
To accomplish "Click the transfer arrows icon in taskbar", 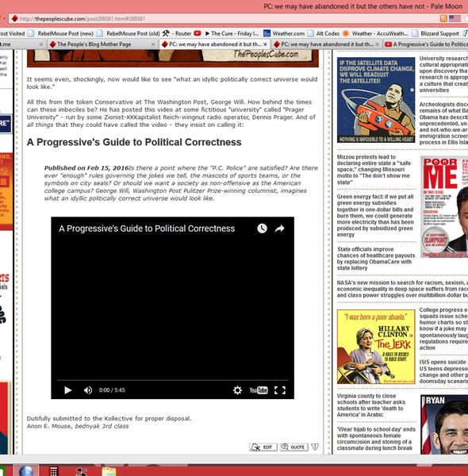I will [x=81, y=471].
